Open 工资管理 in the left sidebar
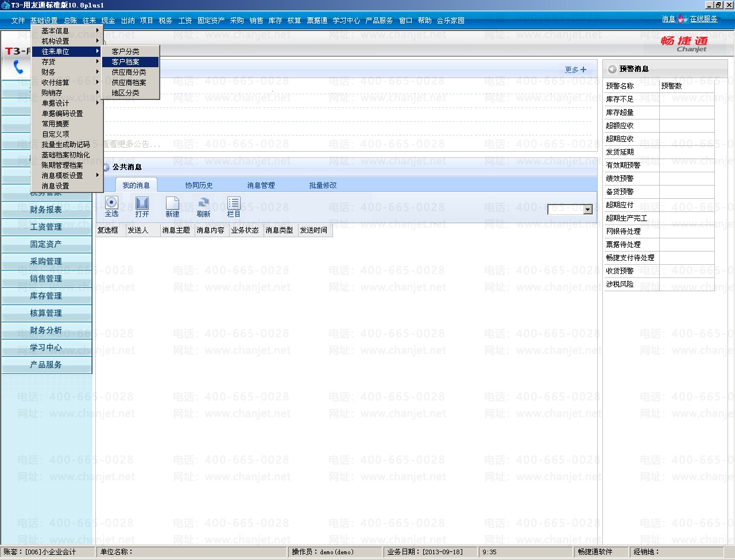This screenshot has height=560, width=735. pyautogui.click(x=46, y=227)
